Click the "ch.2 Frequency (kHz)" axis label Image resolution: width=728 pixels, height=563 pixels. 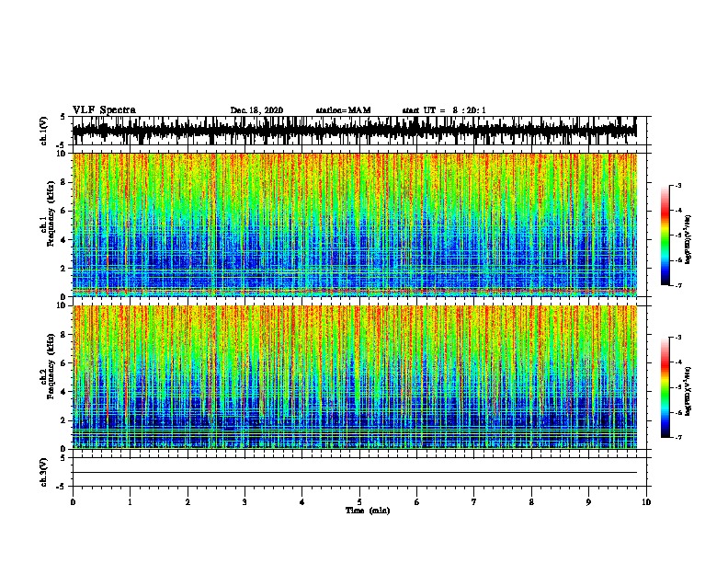click(x=48, y=366)
